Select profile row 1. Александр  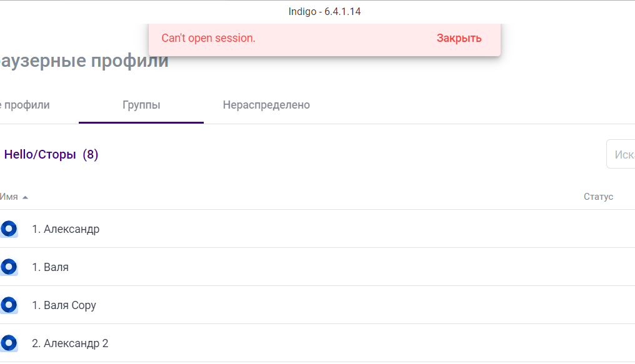click(317, 229)
